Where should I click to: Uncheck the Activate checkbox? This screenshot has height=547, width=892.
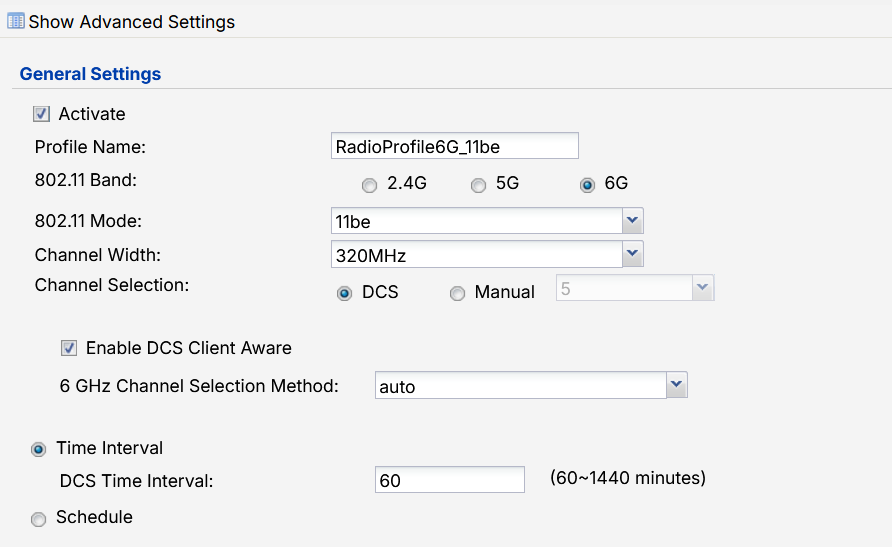(41, 114)
